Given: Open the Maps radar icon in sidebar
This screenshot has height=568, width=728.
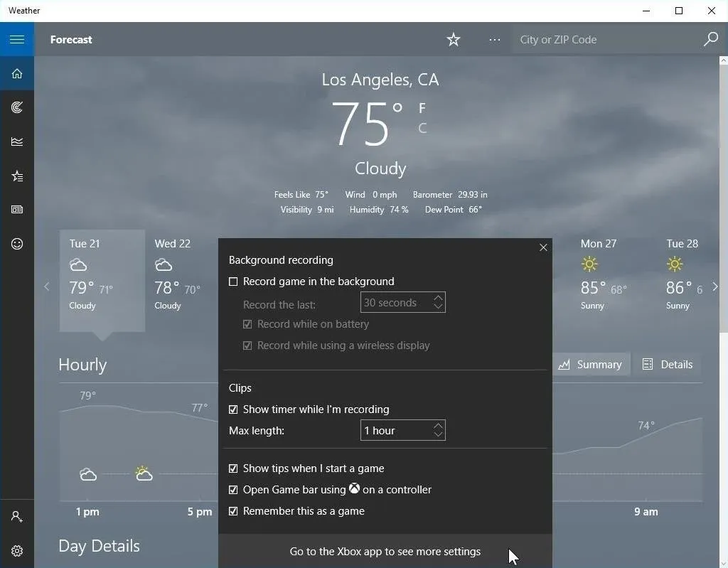Looking at the screenshot, I should 17,108.
